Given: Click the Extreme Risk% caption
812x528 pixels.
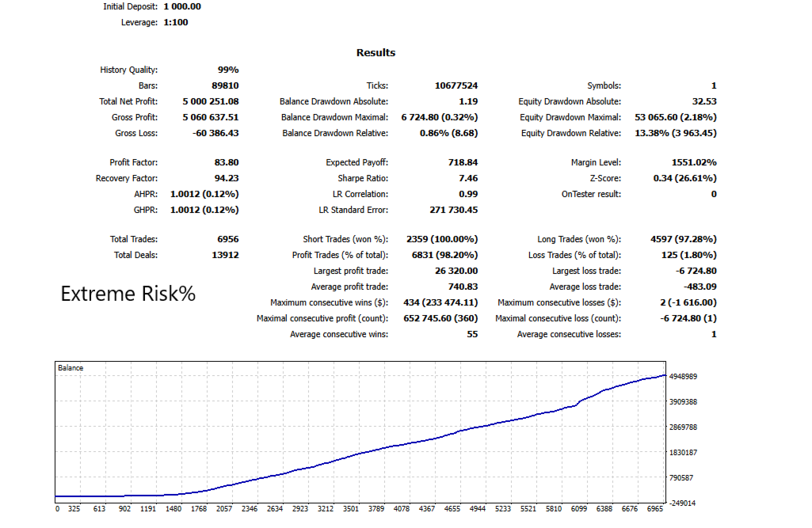Looking at the screenshot, I should (128, 294).
